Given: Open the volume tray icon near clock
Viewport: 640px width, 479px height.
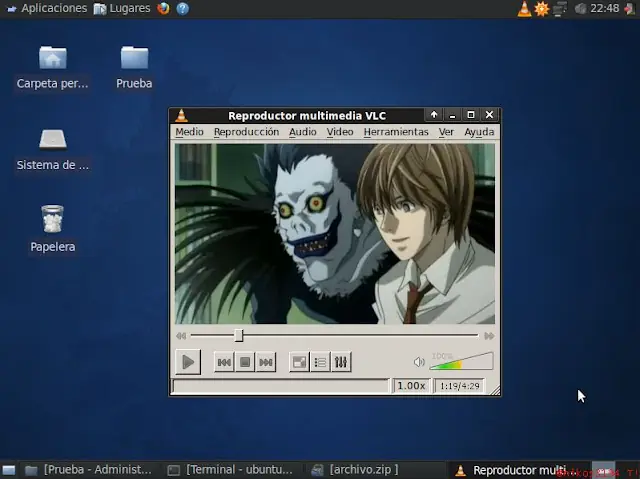Looking at the screenshot, I should (580, 9).
